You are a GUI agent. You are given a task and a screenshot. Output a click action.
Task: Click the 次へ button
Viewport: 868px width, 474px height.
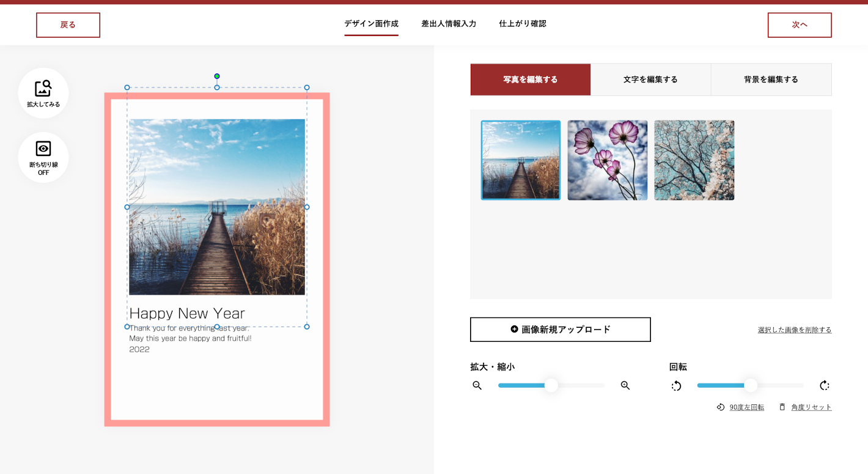pyautogui.click(x=800, y=24)
